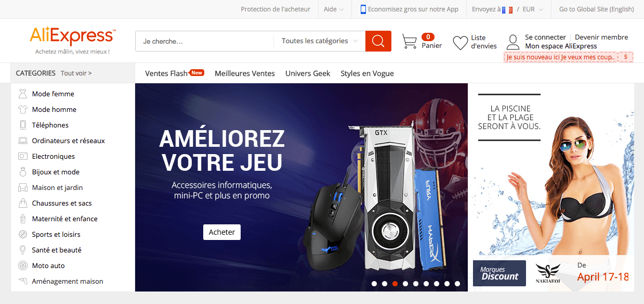The image size is (644, 304).
Task: Click the camera icon next to Electroniques
Action: (x=23, y=156)
